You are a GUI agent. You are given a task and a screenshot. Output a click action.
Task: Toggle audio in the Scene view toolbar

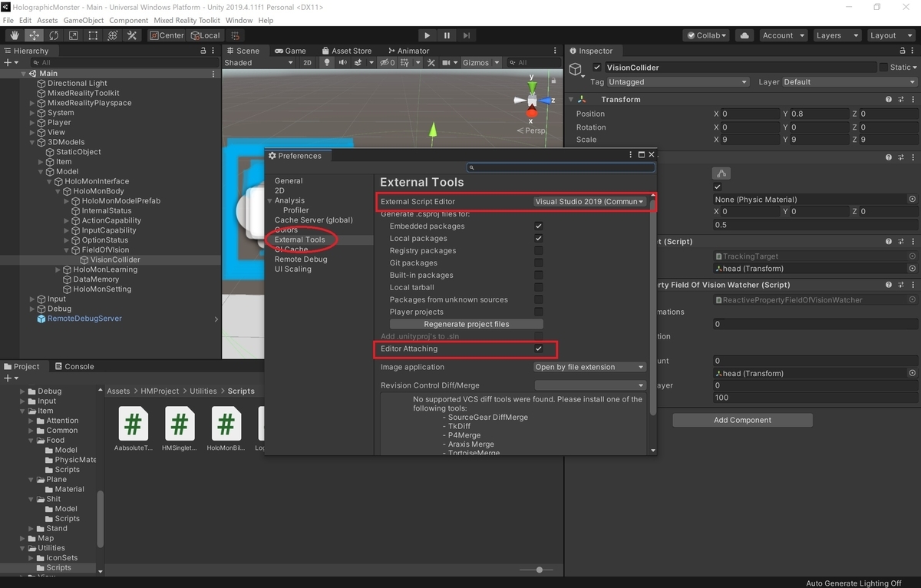pyautogui.click(x=343, y=62)
